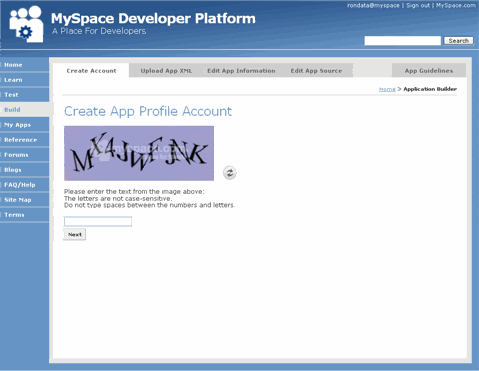Visit the Forums page
Image resolution: width=479 pixels, height=371 pixels.
pos(24,155)
